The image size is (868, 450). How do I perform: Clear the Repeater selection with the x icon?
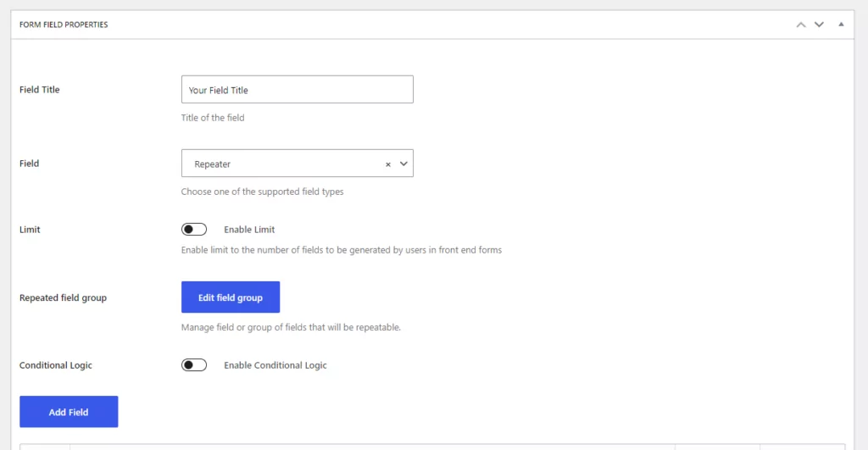(x=388, y=164)
